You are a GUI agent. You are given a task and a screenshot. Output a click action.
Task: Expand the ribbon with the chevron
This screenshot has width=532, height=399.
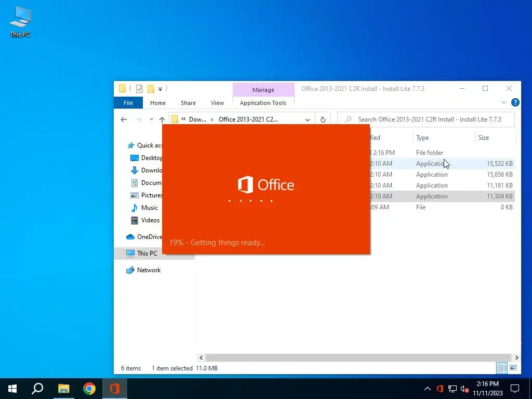click(504, 102)
